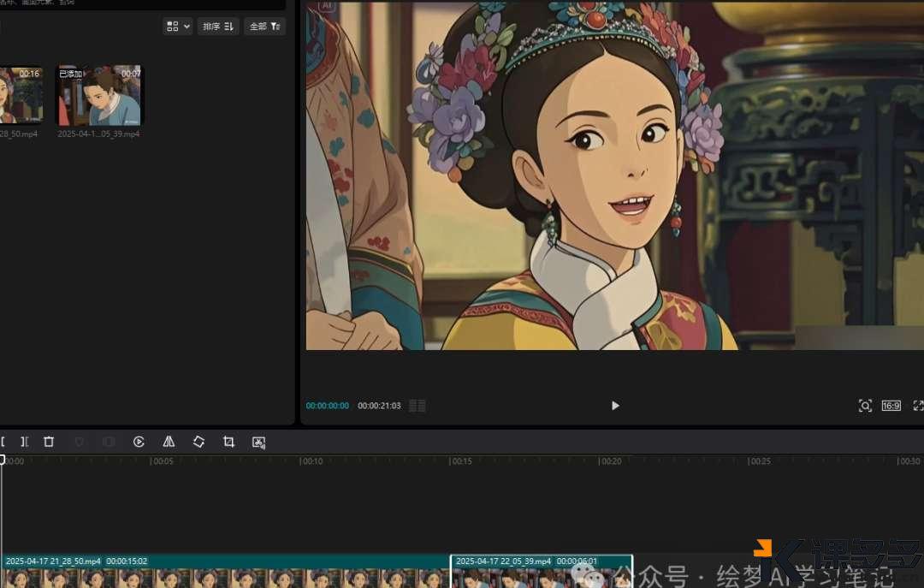Click the 00:25 mark on the timeline ruler

point(758,461)
